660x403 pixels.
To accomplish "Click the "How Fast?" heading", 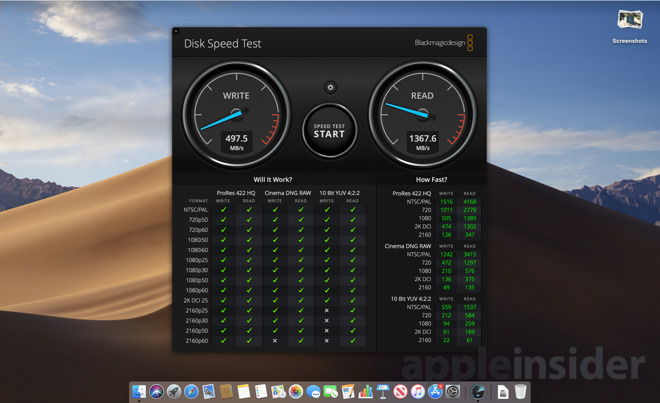I will click(431, 180).
